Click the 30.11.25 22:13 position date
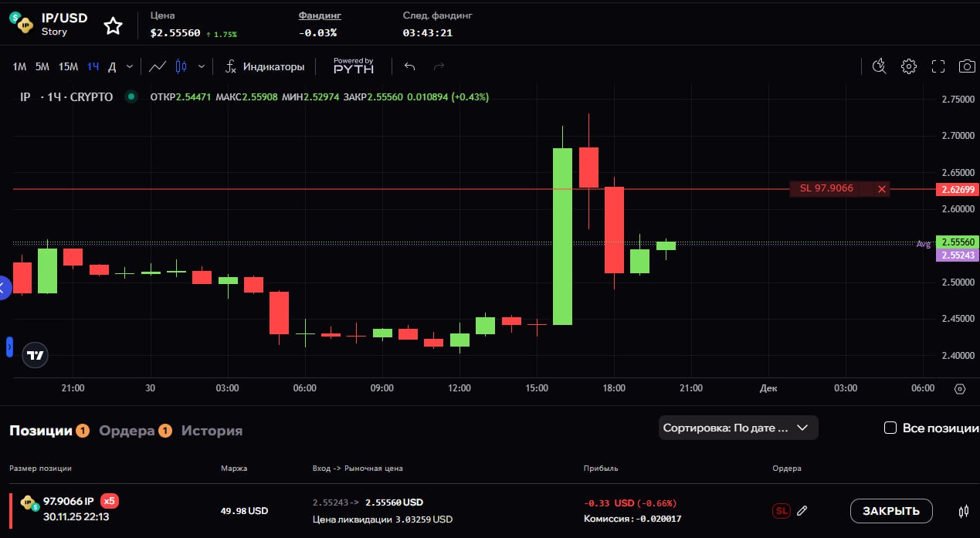The image size is (980, 538). pos(76,516)
